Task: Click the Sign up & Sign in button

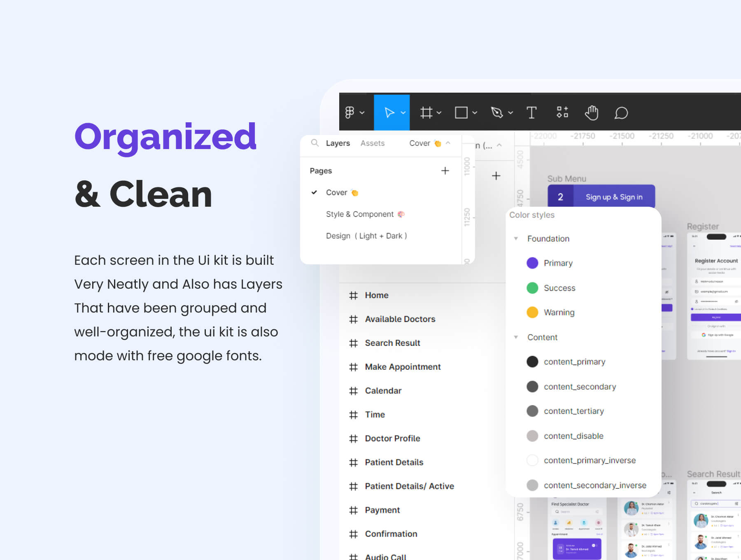Action: click(x=614, y=197)
